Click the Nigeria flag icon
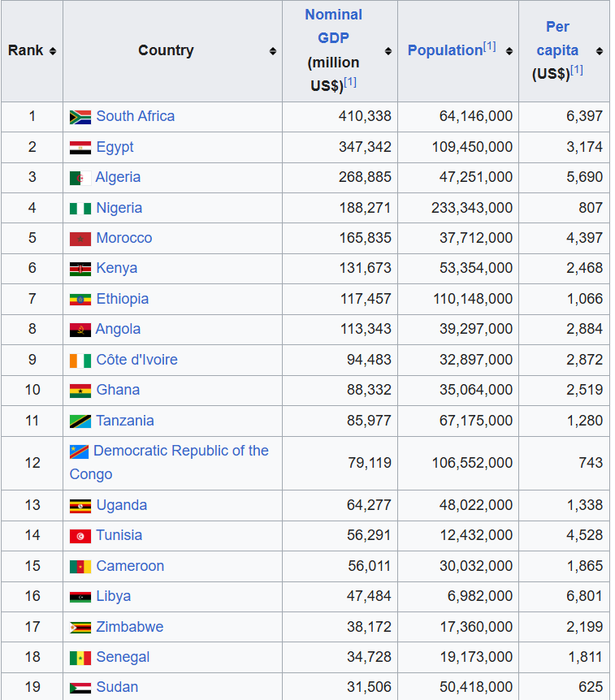 point(80,209)
